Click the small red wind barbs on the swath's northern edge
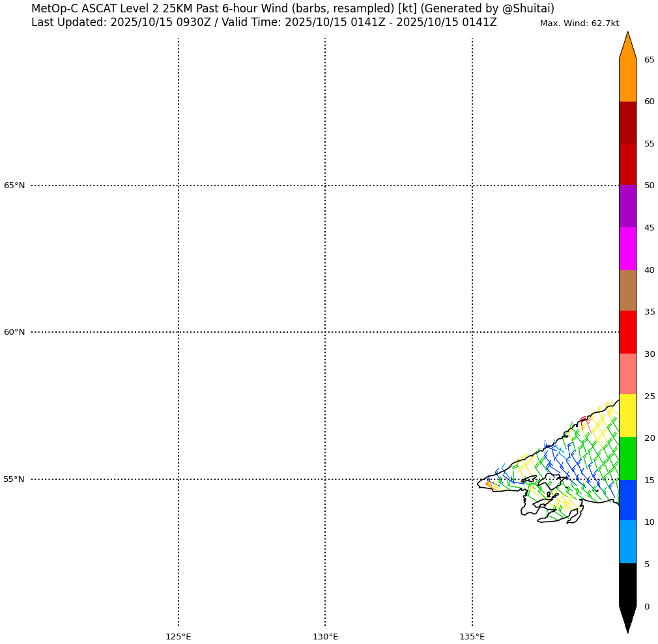 point(583,420)
